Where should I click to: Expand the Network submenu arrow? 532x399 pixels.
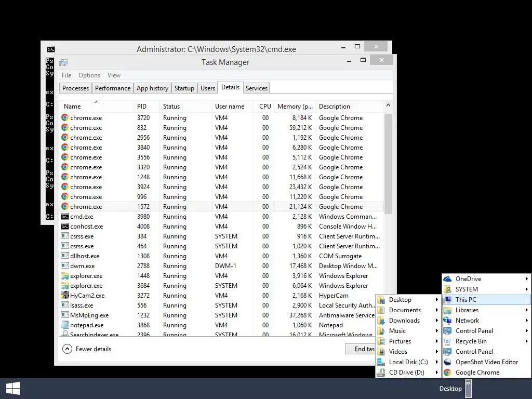click(527, 321)
